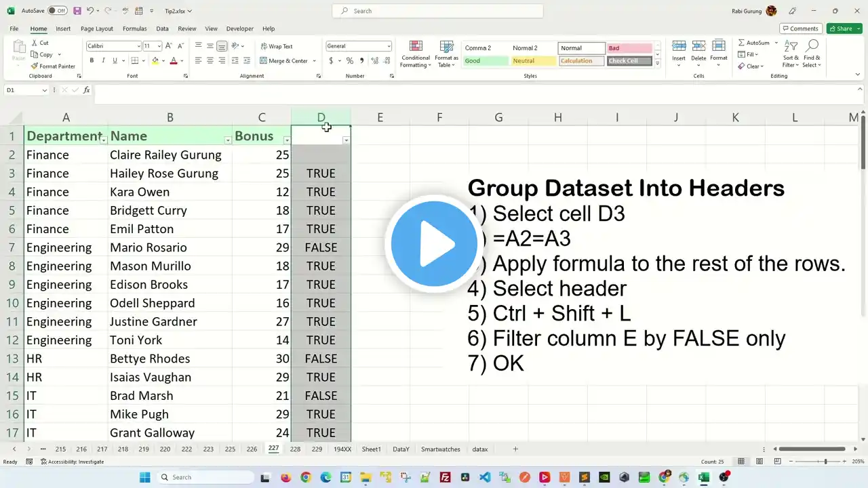Switch to the Smartwatches sheet tab
This screenshot has width=868, height=488.
tap(440, 449)
